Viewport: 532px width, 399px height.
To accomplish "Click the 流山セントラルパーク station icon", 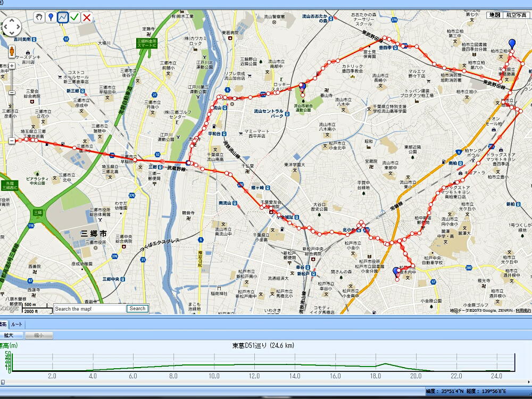I will pyautogui.click(x=288, y=114).
